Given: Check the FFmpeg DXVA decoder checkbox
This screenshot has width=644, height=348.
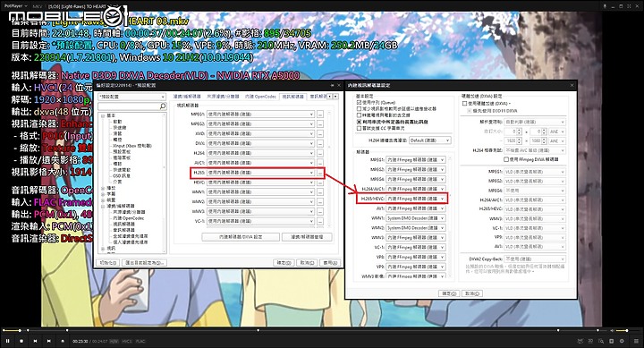Looking at the screenshot, I should pos(506,159).
